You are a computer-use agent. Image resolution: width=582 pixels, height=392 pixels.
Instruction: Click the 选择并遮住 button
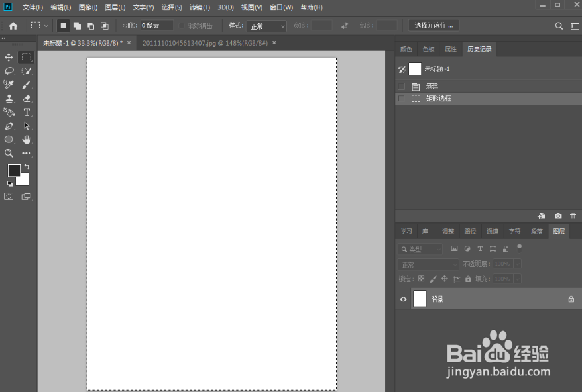click(x=434, y=26)
